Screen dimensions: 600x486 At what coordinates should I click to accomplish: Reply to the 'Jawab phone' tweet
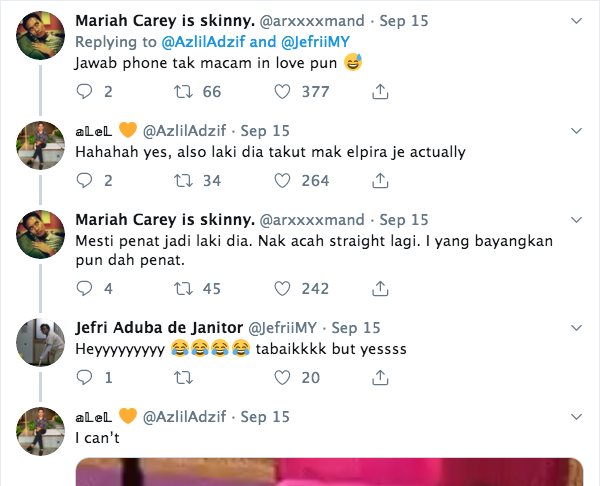[84, 92]
